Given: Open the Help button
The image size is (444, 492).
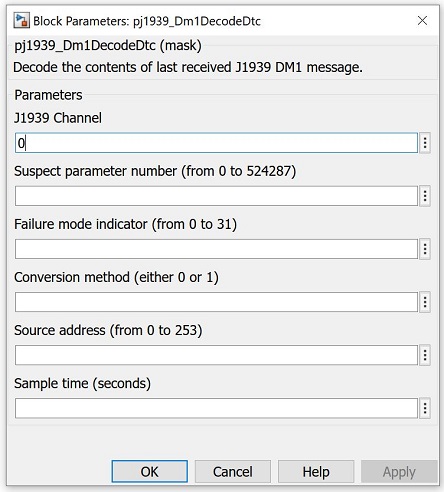Looking at the screenshot, I should 316,471.
